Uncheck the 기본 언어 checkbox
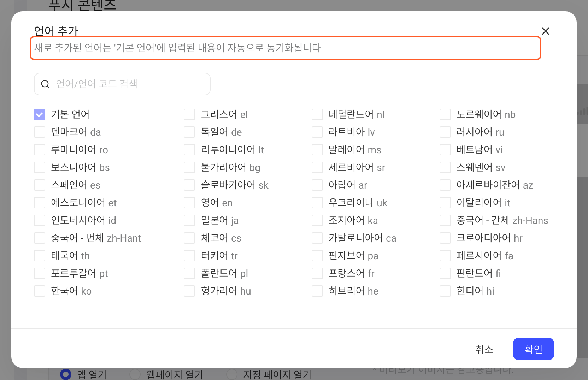 point(40,114)
